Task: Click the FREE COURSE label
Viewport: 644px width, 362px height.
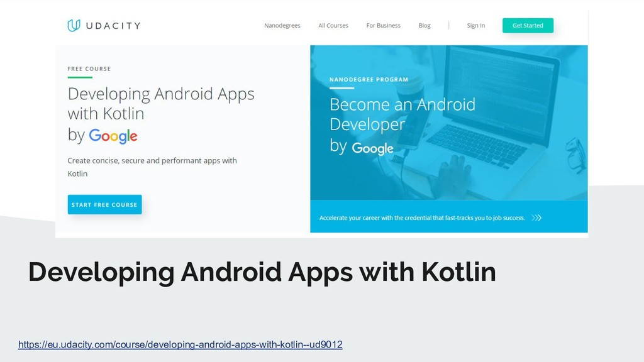Action: [89, 69]
